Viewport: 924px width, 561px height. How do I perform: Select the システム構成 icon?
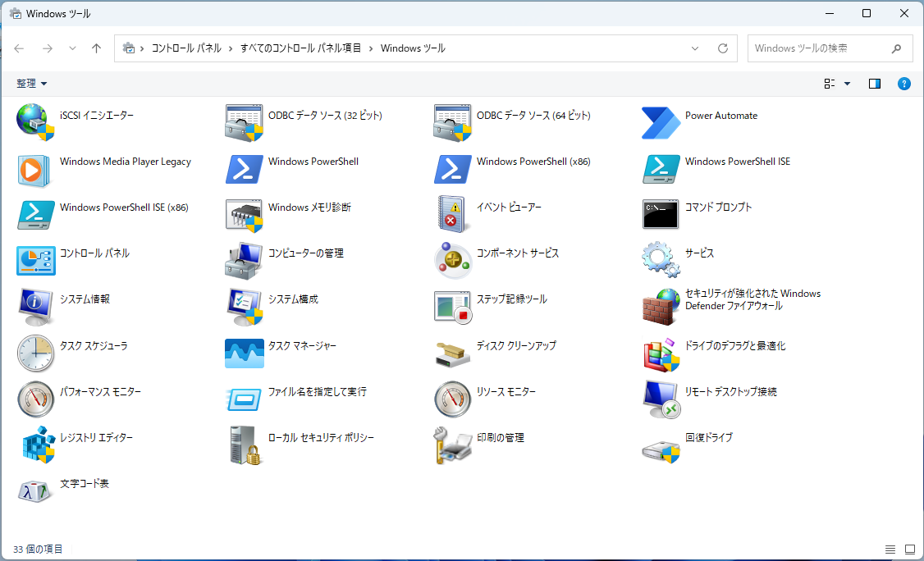pyautogui.click(x=244, y=307)
